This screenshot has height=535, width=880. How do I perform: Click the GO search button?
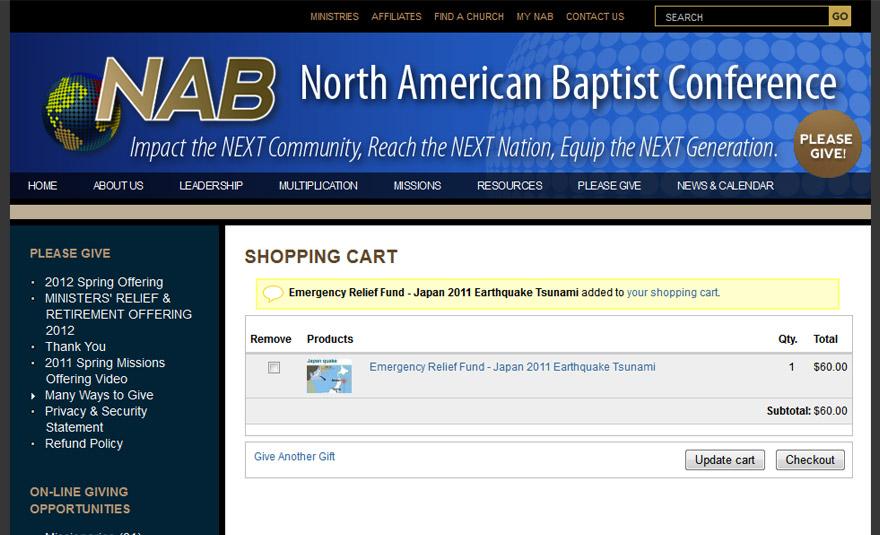click(x=840, y=16)
